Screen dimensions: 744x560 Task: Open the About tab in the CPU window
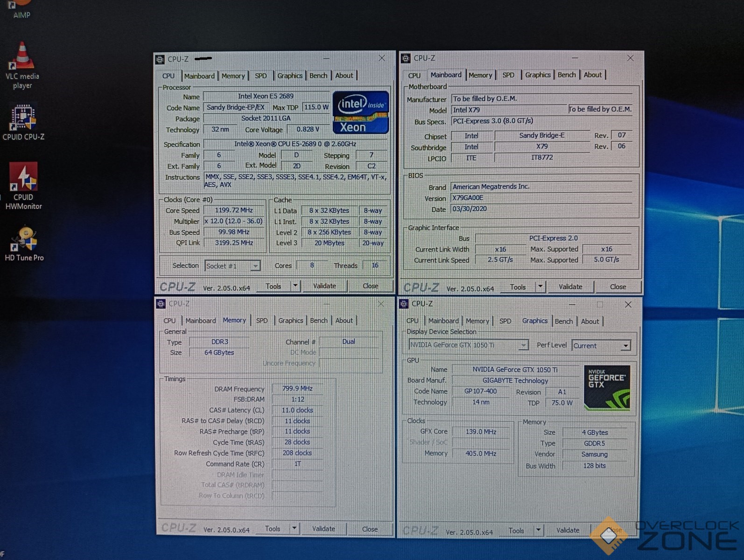(x=344, y=76)
